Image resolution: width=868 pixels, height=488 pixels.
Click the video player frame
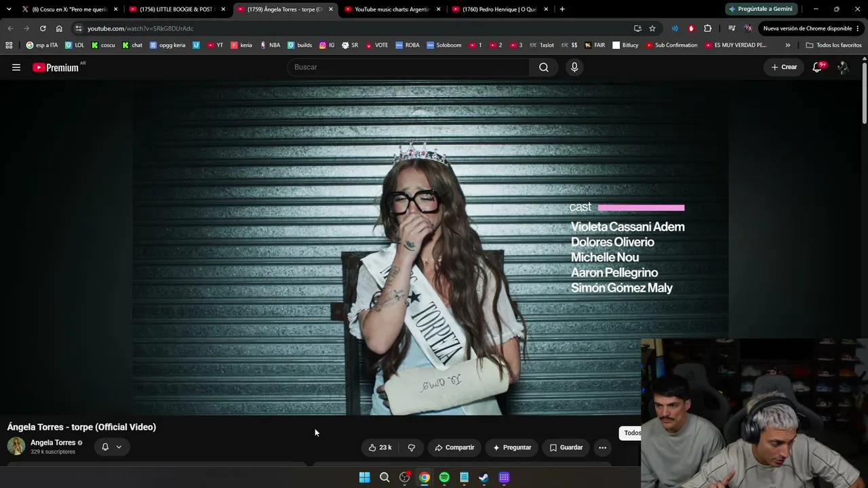(431, 248)
